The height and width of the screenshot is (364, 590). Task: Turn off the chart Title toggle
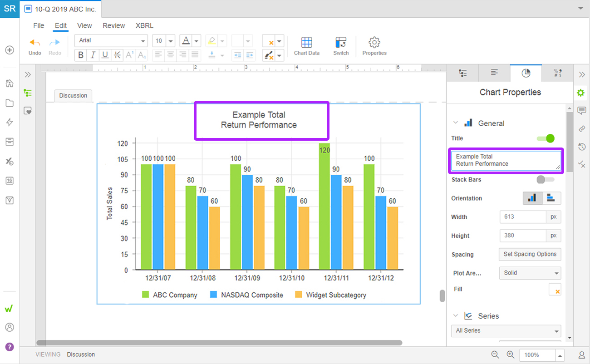(546, 138)
